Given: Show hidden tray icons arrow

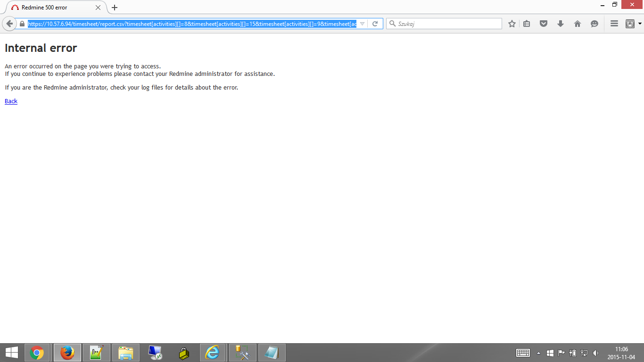Looking at the screenshot, I should (538, 353).
